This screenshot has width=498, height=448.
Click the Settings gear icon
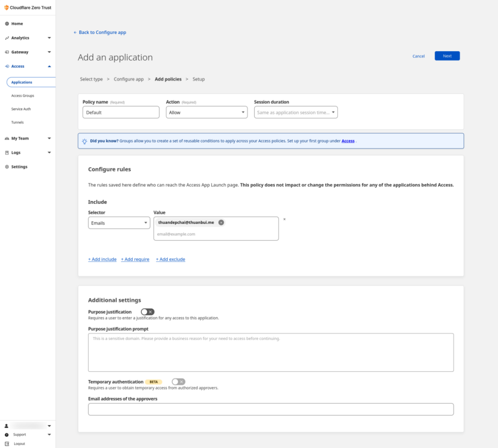tap(7, 167)
